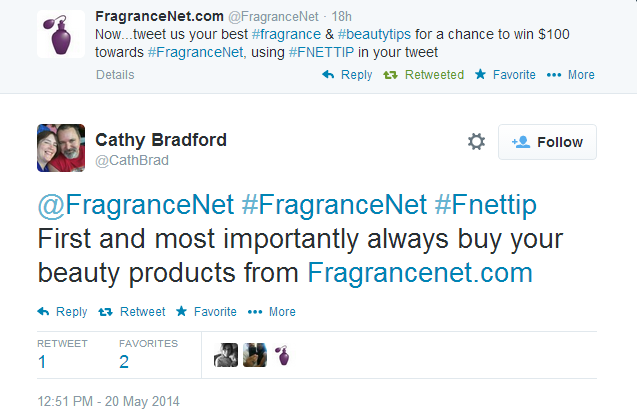Screen dimensions: 637x417
Task: Click the FragranceNet perfume bottle avatar
Action: [x=61, y=34]
